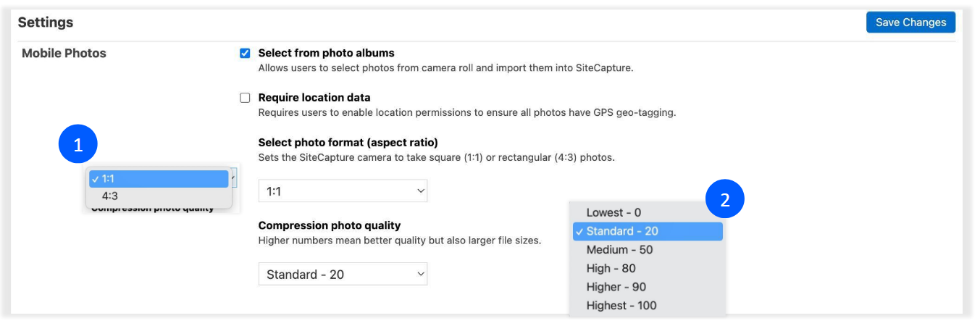Select High - 80 quality option
The width and height of the screenshot is (980, 326).
point(611,268)
